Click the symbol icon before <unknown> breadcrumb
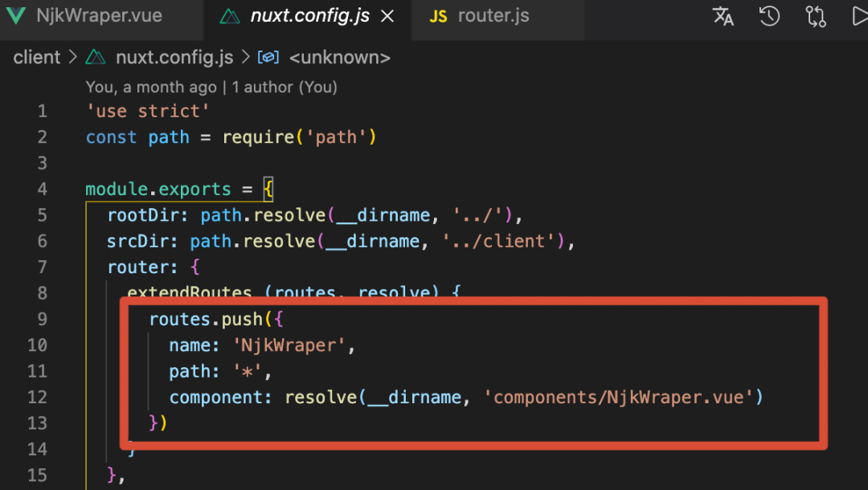Viewport: 868px width, 490px height. [268, 58]
